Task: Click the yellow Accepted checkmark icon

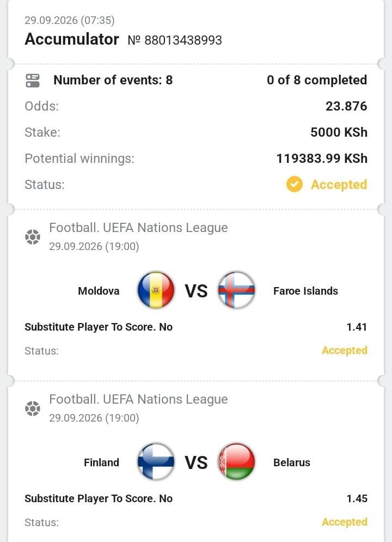Action: [294, 184]
